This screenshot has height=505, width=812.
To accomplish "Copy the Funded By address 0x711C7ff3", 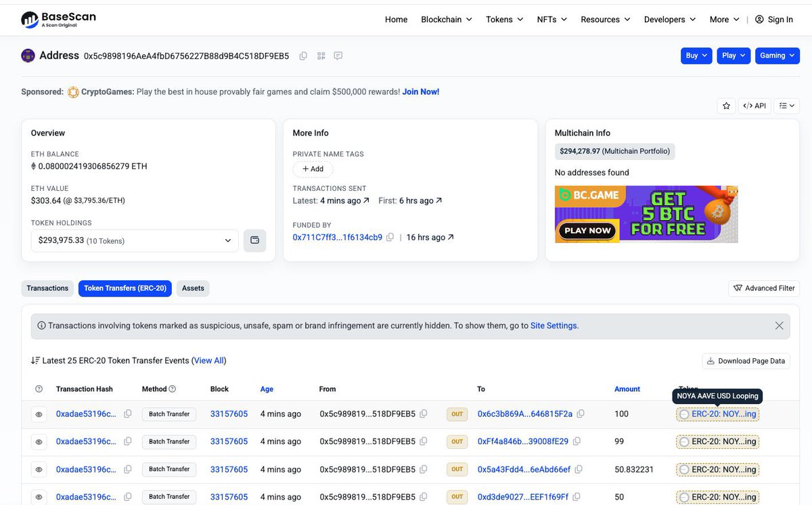I will (x=390, y=238).
